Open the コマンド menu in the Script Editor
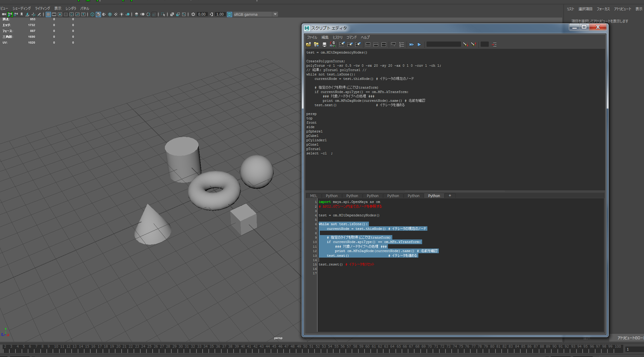 point(351,37)
